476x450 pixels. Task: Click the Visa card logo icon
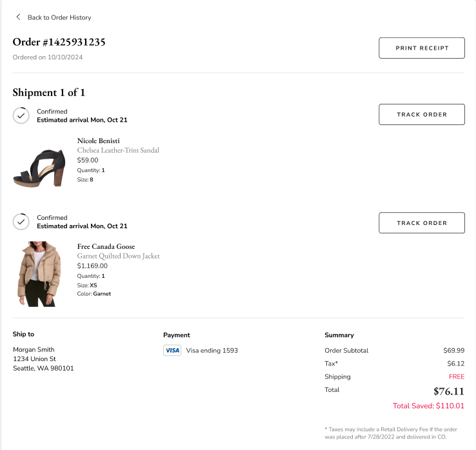(x=172, y=351)
